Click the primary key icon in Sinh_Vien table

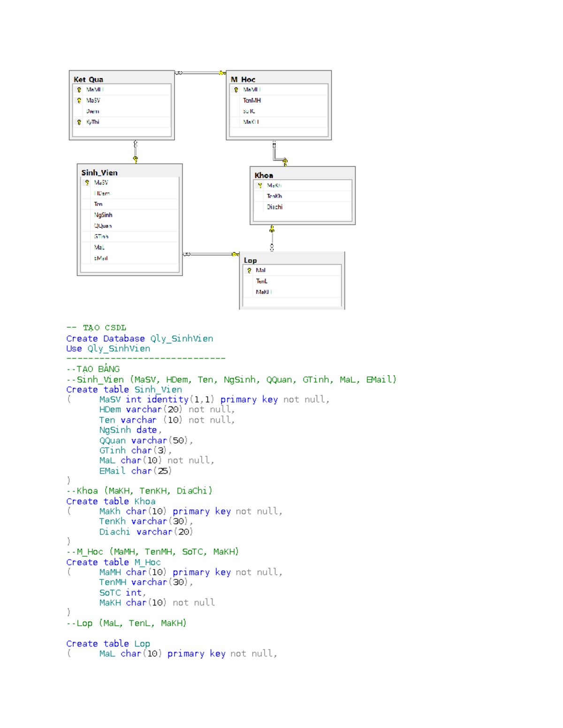[87, 182]
